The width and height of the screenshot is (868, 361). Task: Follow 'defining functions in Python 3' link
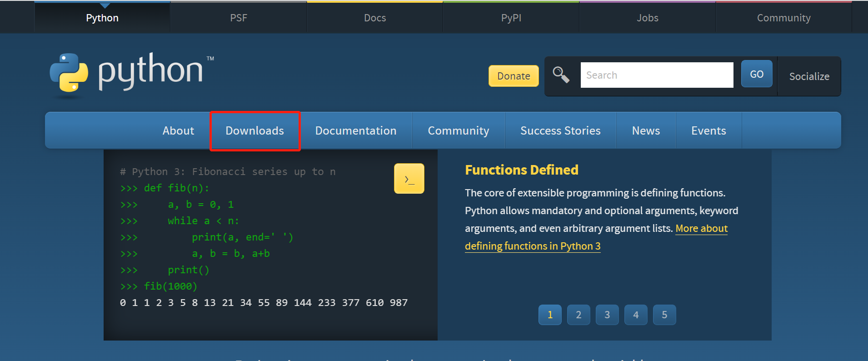[x=533, y=246]
